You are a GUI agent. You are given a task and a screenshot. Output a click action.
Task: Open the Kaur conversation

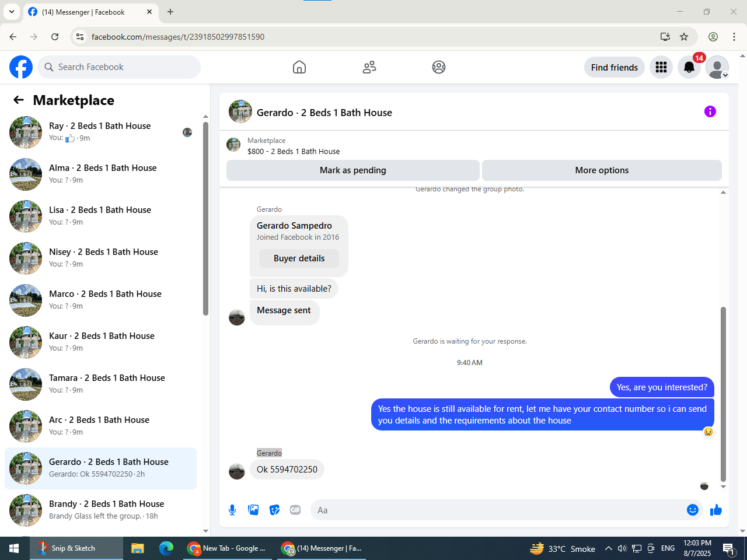pyautogui.click(x=100, y=342)
